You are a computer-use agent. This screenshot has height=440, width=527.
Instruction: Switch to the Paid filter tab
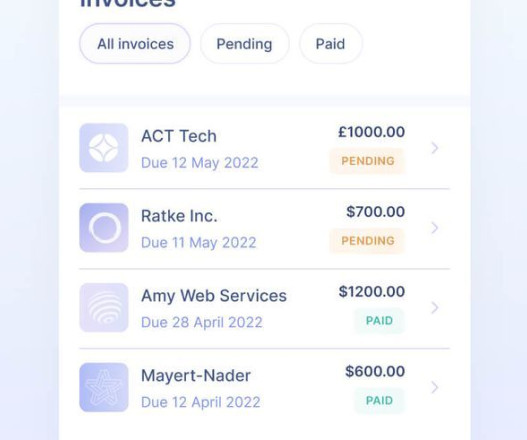(331, 44)
